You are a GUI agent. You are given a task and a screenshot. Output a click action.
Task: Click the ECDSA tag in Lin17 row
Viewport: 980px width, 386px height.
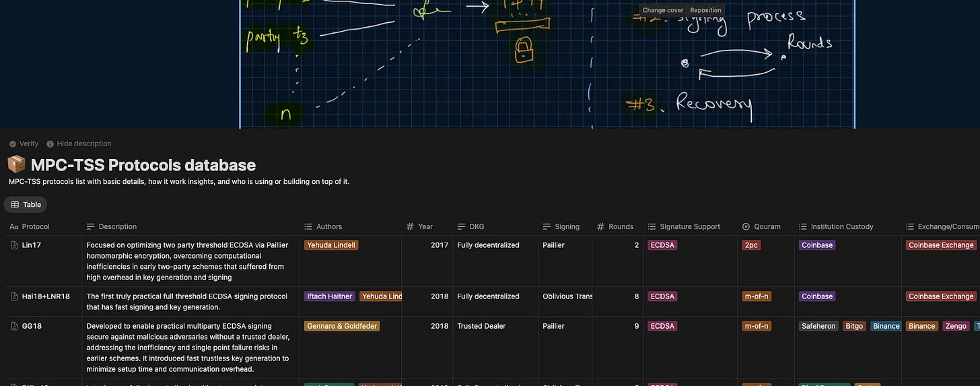click(662, 245)
